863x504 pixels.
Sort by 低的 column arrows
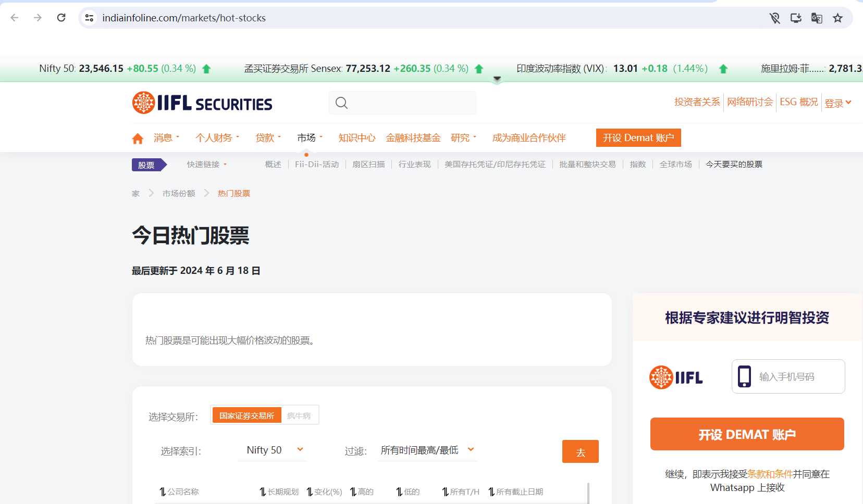(x=399, y=492)
